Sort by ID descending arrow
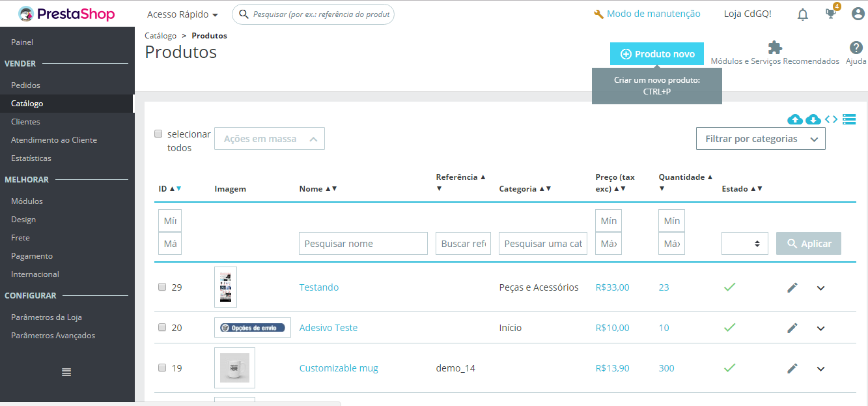Image resolution: width=868 pixels, height=406 pixels. tap(179, 189)
